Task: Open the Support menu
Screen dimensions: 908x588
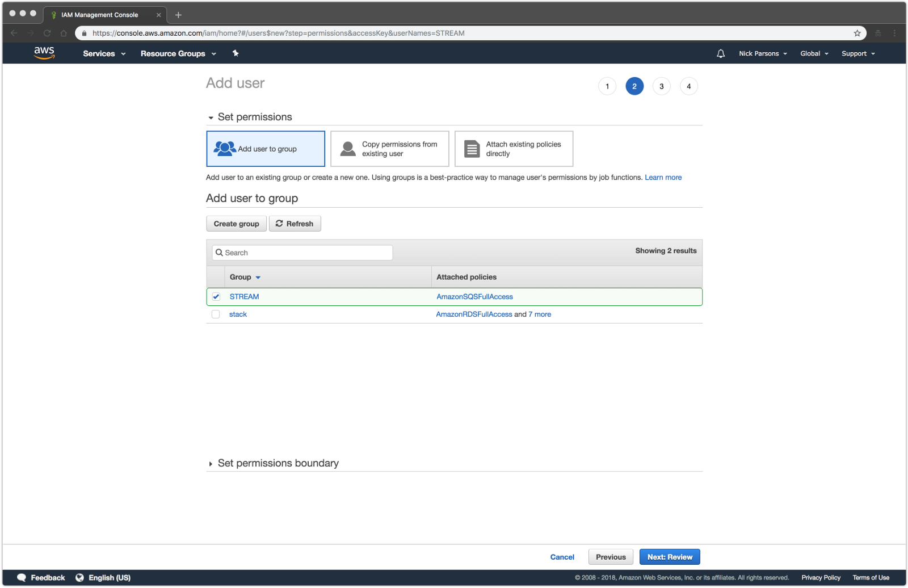Action: point(858,53)
